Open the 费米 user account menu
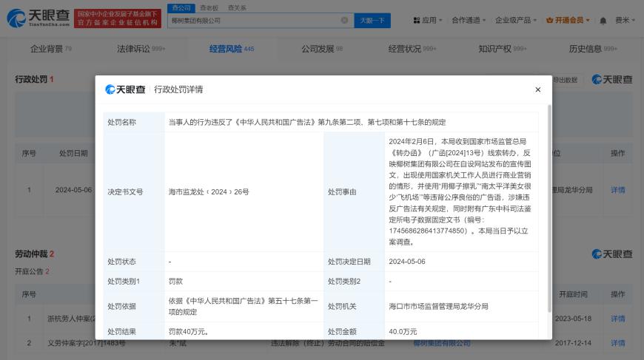Screen dimensions: 644x360 (x=625, y=20)
